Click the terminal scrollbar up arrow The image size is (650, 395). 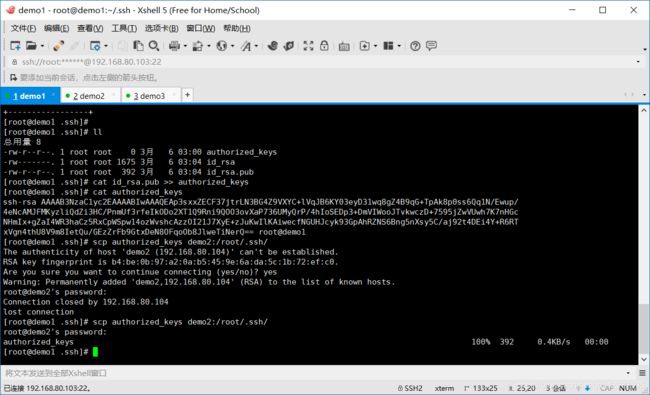point(644,110)
